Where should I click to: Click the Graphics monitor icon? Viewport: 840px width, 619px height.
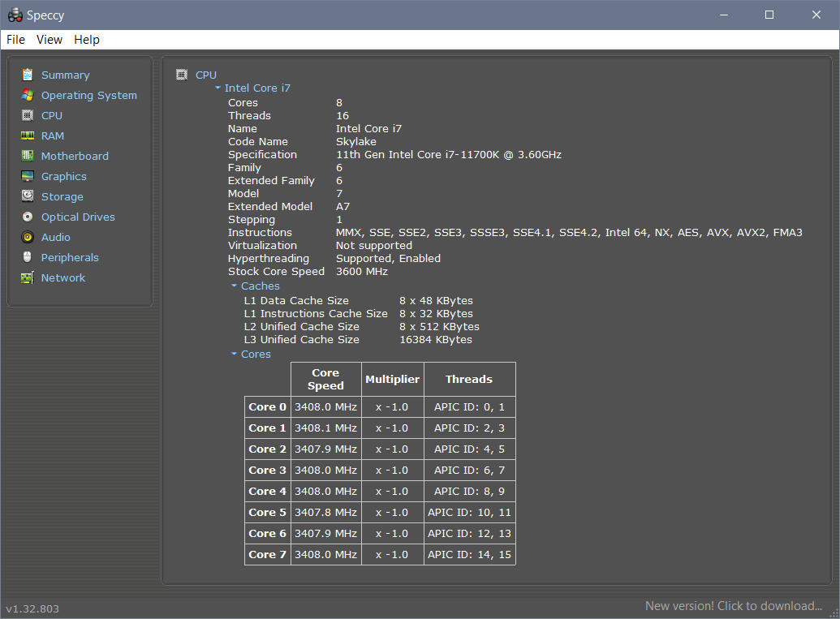[x=28, y=176]
